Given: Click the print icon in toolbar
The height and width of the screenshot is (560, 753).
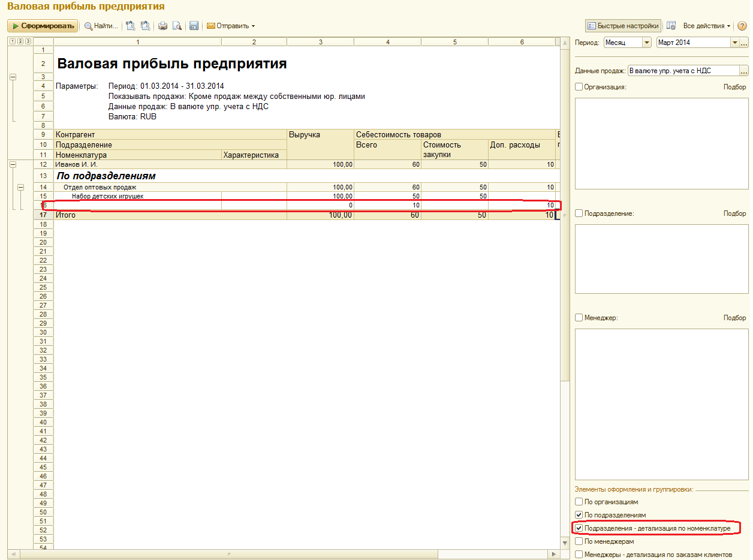Looking at the screenshot, I should 162,26.
